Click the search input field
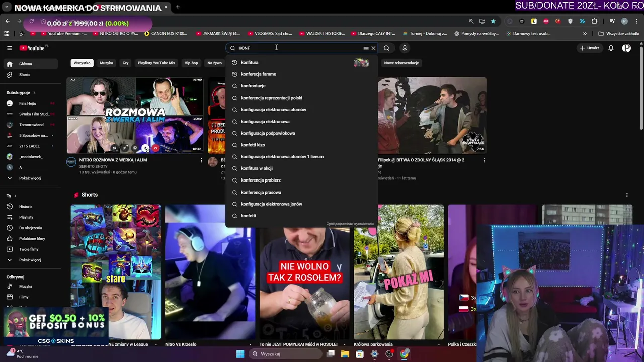This screenshot has height=362, width=644. [x=300, y=48]
